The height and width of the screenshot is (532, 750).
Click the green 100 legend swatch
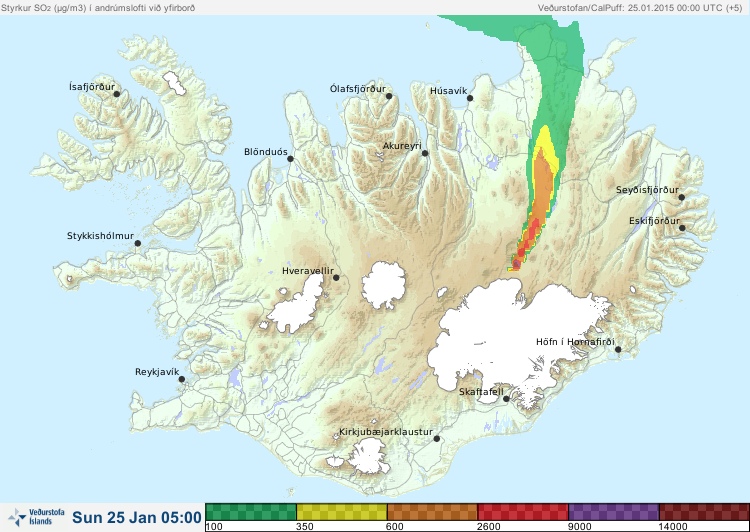point(251,512)
